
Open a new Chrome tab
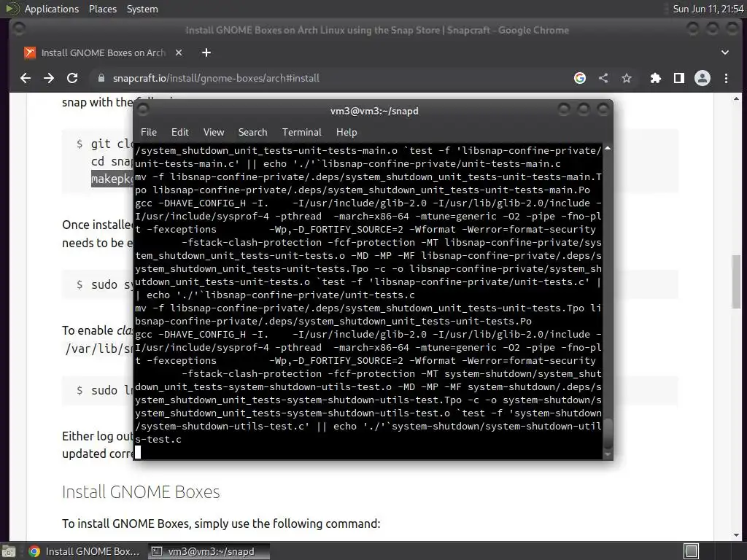pos(206,52)
